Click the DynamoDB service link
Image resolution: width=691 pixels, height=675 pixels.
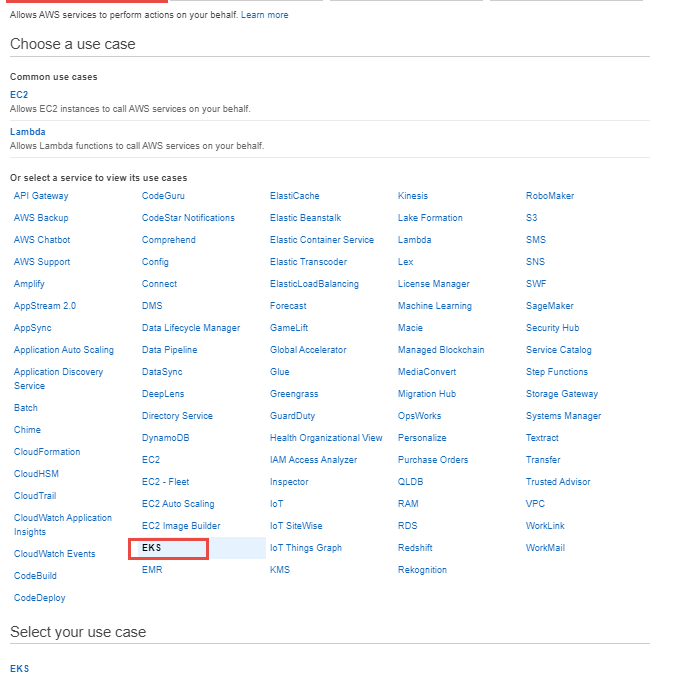[166, 438]
